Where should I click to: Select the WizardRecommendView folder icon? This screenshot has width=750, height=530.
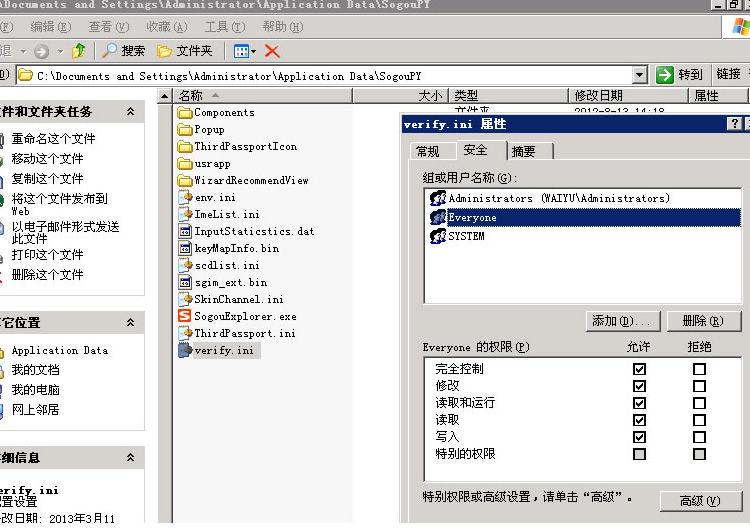pyautogui.click(x=185, y=180)
